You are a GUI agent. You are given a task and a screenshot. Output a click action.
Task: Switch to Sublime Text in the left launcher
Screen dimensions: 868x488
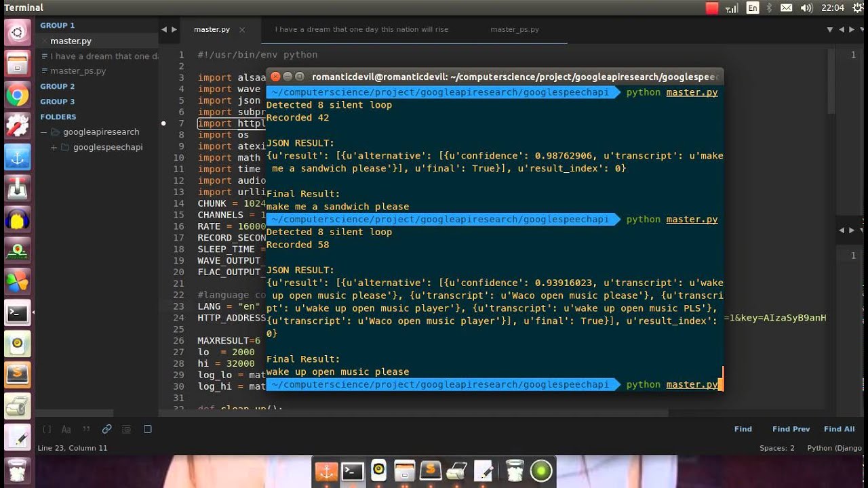coord(18,375)
